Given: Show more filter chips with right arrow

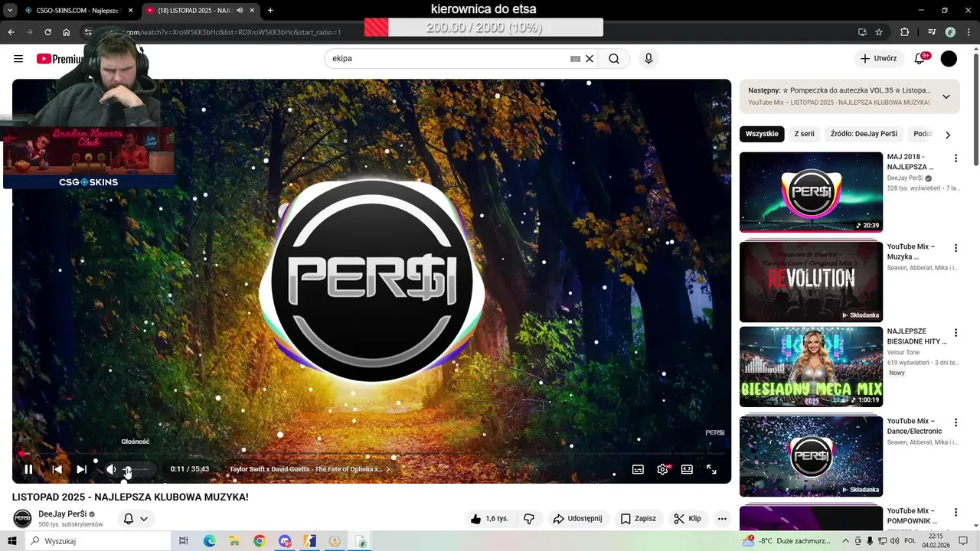Looking at the screenshot, I should 948,135.
